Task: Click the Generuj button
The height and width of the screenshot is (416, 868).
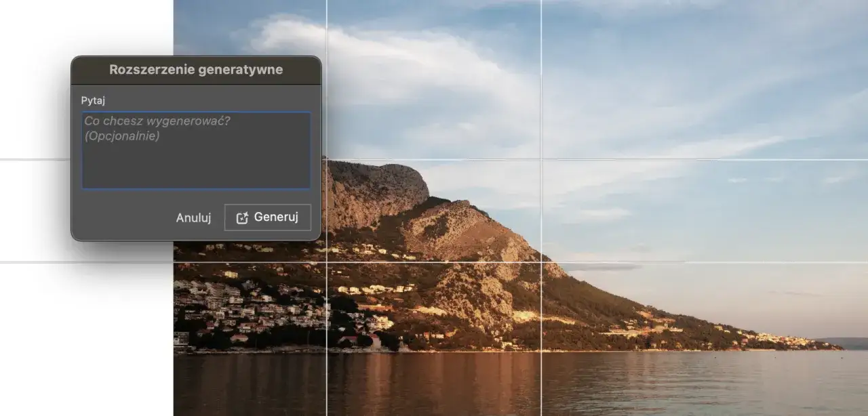Action: (x=268, y=217)
